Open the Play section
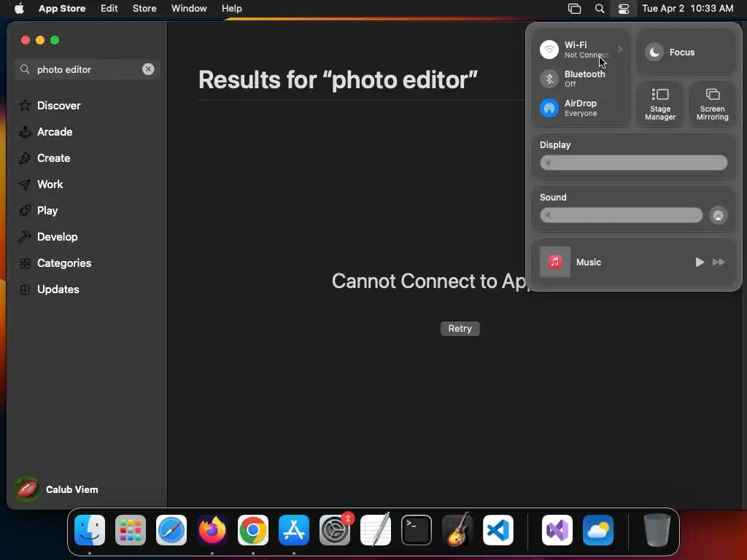Viewport: 747px width, 560px height. click(x=38, y=211)
